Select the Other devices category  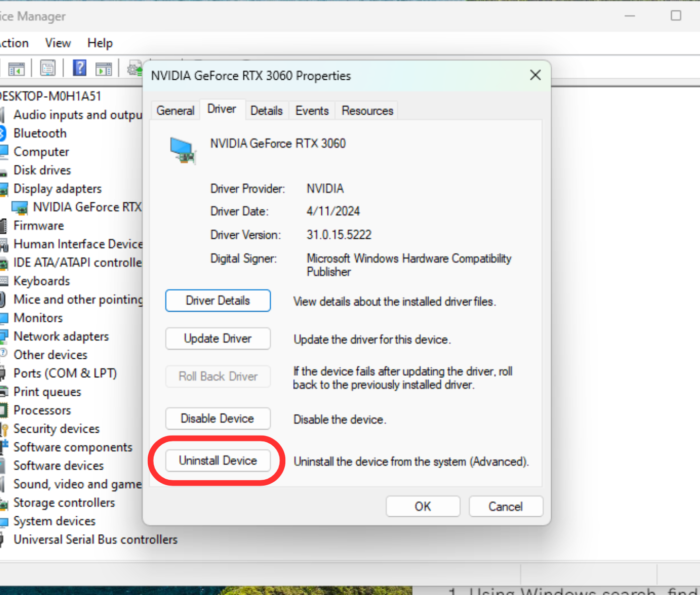tap(51, 355)
